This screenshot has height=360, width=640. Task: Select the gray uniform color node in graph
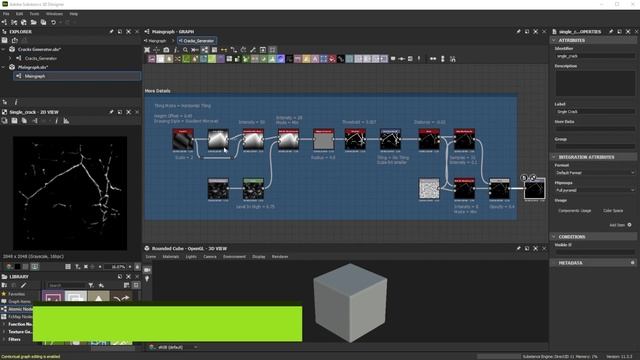324,140
